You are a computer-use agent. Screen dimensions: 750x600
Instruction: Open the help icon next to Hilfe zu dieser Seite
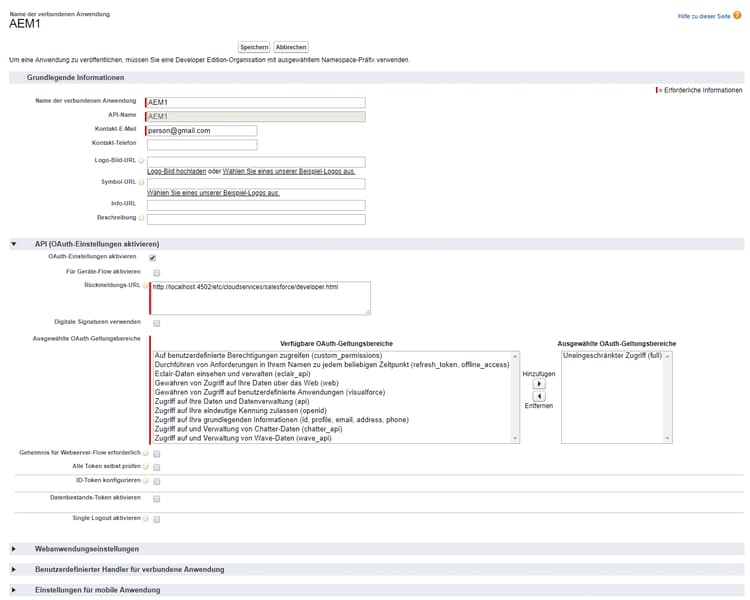[x=737, y=15]
